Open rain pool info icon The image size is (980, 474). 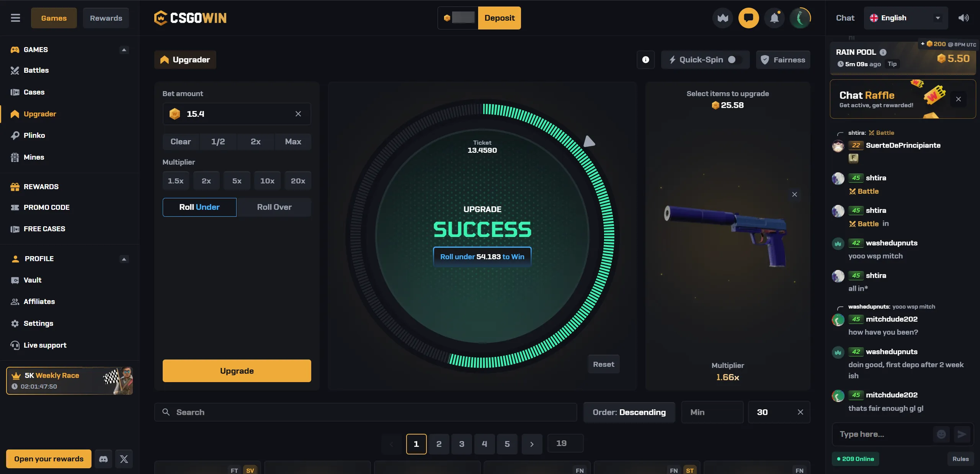(883, 52)
